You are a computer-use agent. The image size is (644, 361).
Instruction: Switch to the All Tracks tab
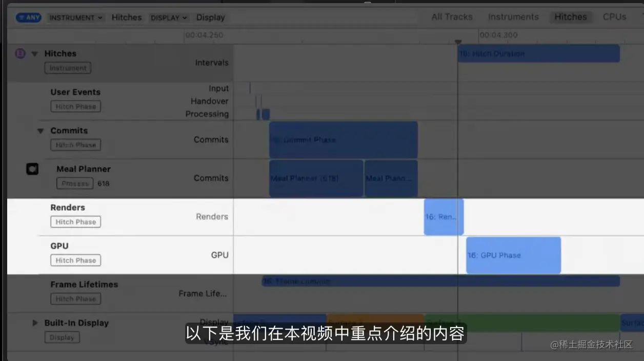coord(452,16)
